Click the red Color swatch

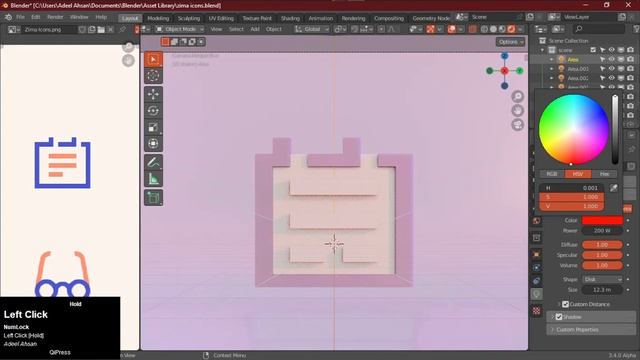(x=602, y=220)
